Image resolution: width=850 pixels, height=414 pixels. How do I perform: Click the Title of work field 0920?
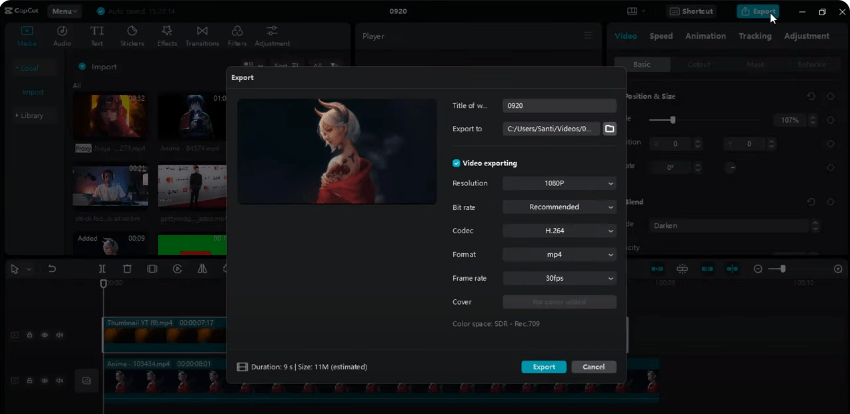click(x=559, y=106)
